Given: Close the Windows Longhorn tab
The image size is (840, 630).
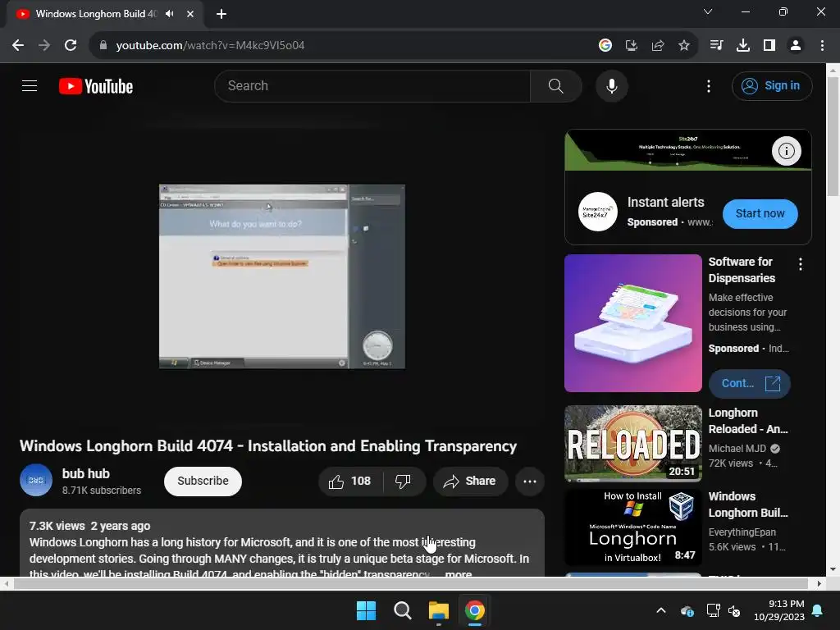Looking at the screenshot, I should pyautogui.click(x=190, y=14).
